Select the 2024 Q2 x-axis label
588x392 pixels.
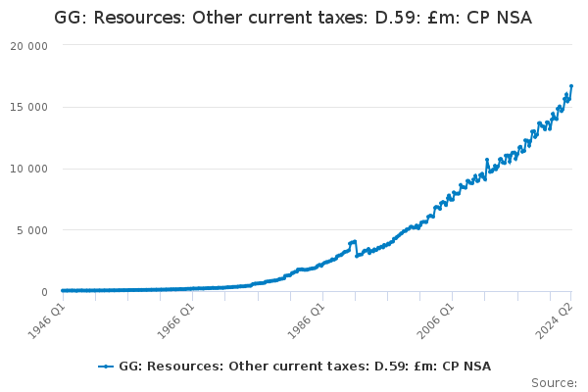553,320
